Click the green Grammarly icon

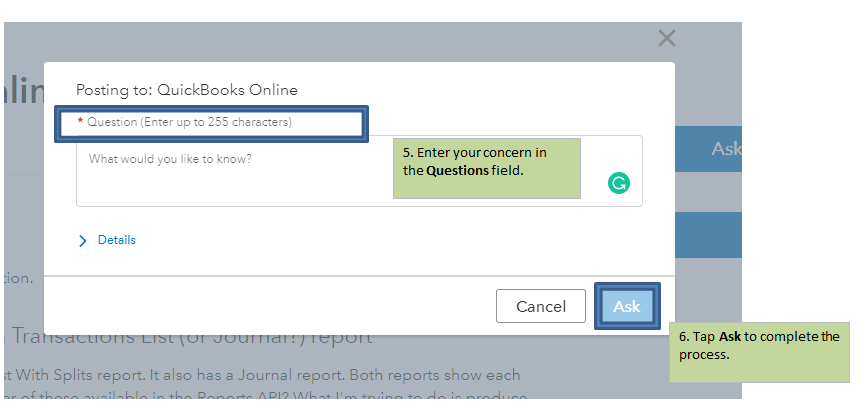(619, 183)
